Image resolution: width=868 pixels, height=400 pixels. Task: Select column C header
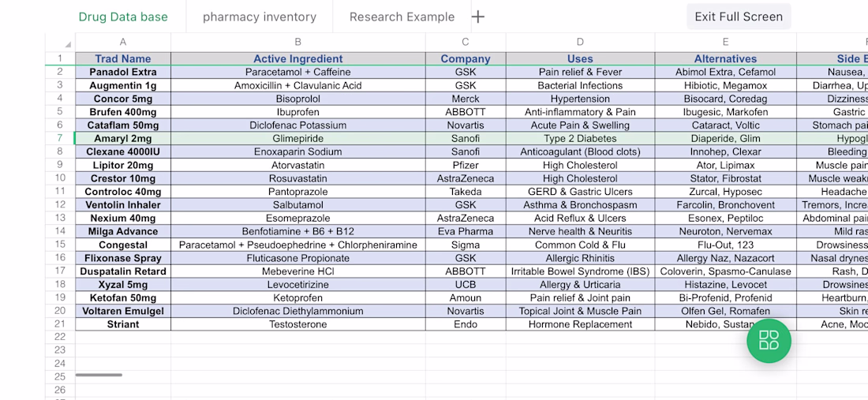pyautogui.click(x=465, y=42)
